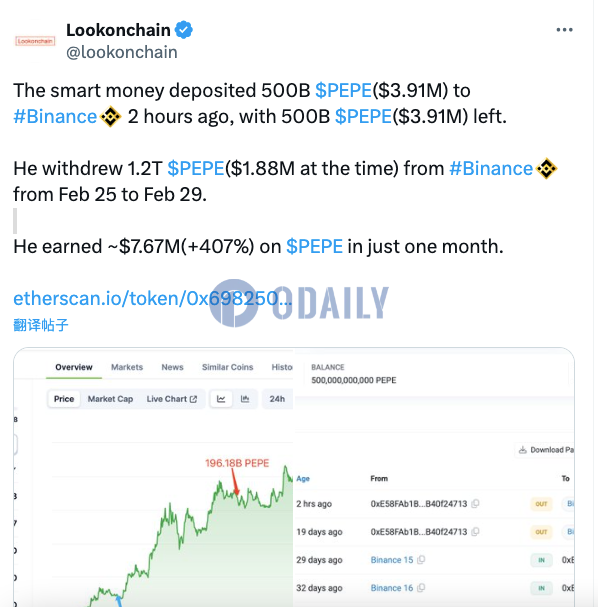Screen dimensions: 598x607
Task: Click the line chart view icon
Action: click(x=221, y=399)
